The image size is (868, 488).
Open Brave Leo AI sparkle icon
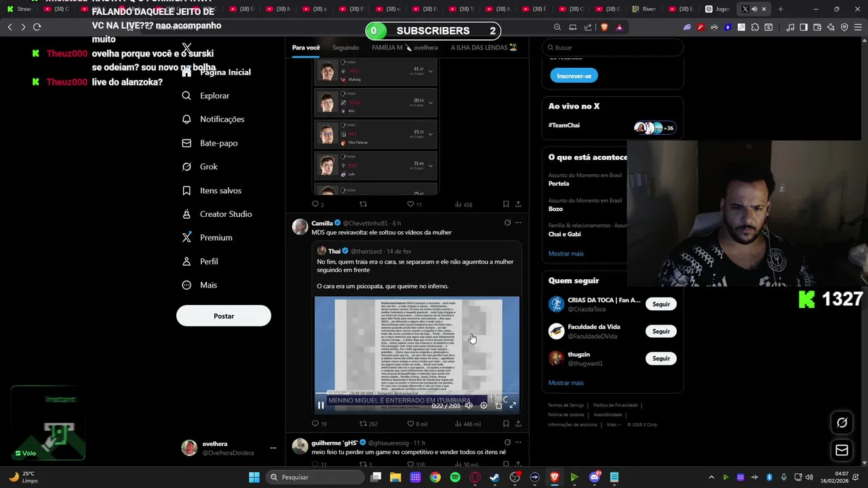pyautogui.click(x=831, y=27)
